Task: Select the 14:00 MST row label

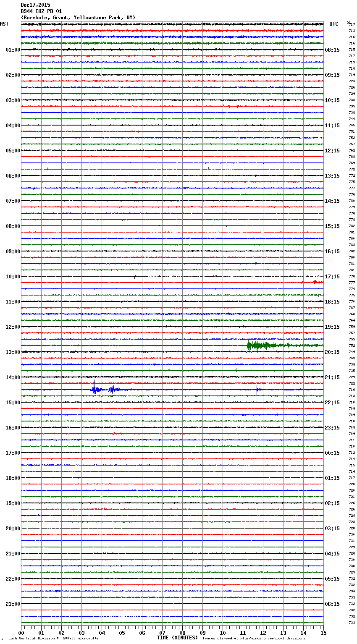Action: (13, 377)
